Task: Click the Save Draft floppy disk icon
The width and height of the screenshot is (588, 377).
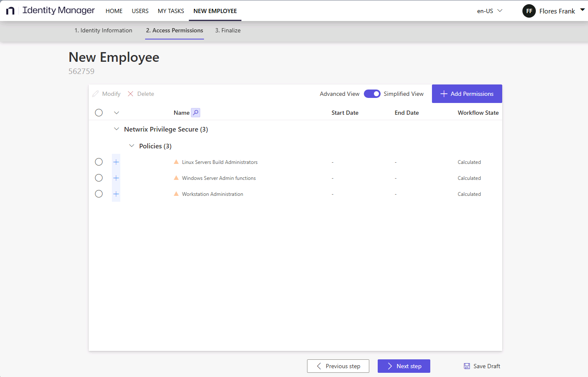Action: 467,366
